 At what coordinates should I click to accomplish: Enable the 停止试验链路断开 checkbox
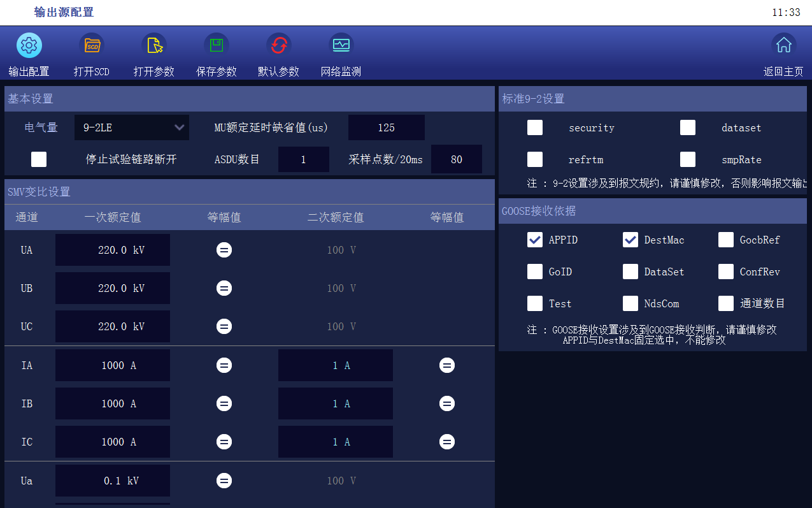pyautogui.click(x=39, y=159)
